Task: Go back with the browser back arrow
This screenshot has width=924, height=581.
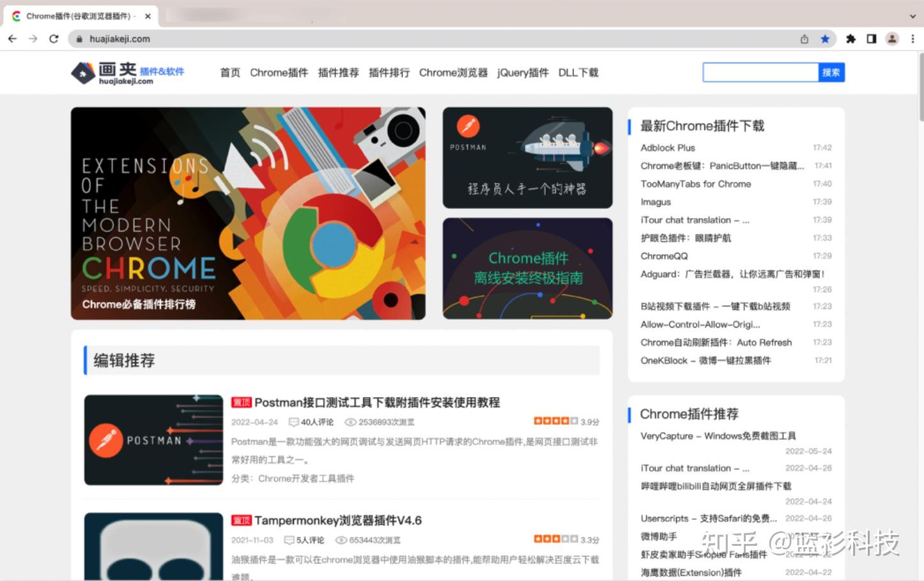Action: coord(12,39)
